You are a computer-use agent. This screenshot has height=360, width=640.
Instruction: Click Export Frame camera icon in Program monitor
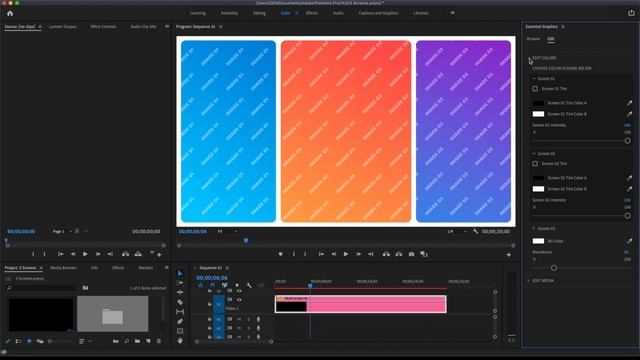(x=411, y=254)
